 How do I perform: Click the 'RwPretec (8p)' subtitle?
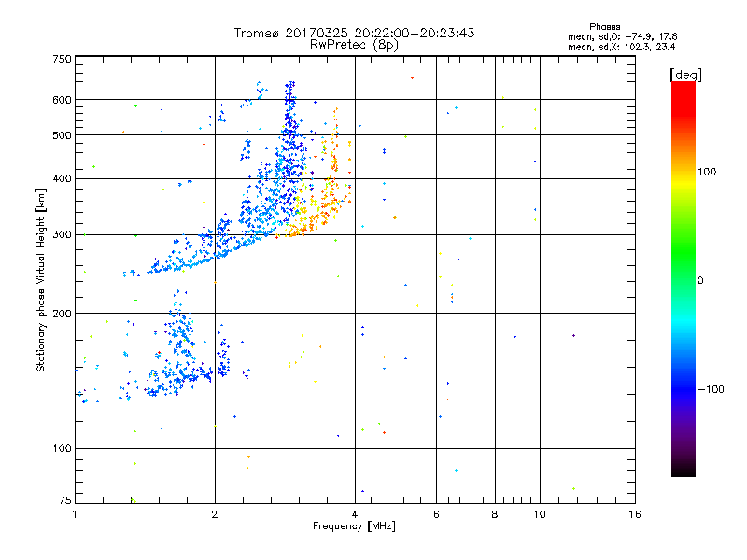[x=354, y=45]
